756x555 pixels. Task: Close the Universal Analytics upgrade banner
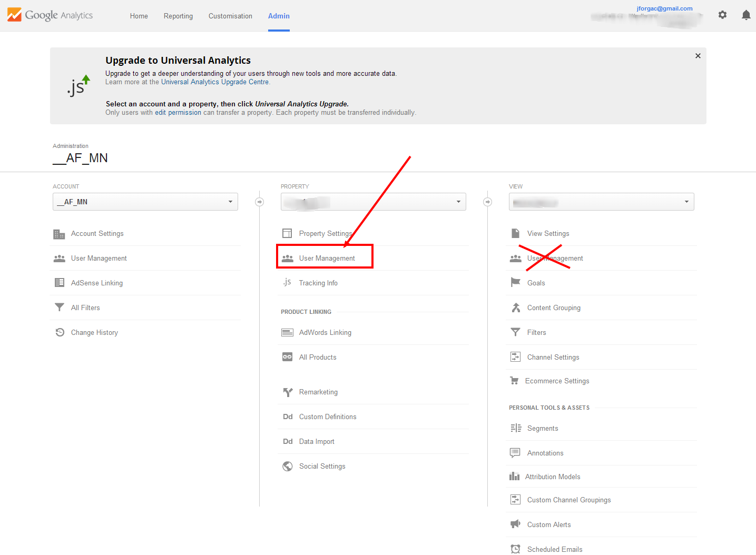[x=698, y=56]
